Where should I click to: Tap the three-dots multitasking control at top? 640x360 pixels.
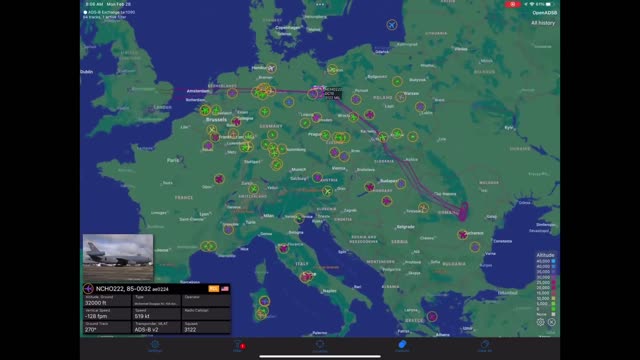click(320, 4)
